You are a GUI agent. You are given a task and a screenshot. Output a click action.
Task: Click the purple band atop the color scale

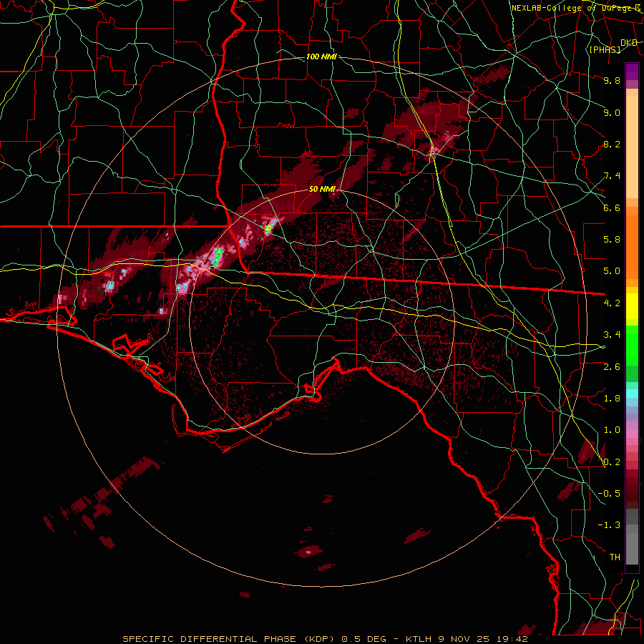coord(632,72)
